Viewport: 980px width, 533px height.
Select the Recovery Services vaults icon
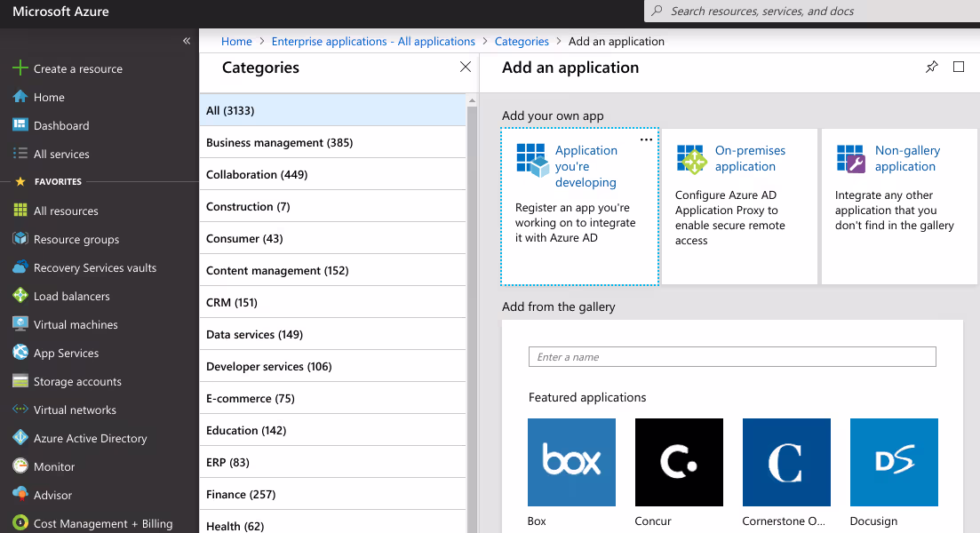(20, 267)
